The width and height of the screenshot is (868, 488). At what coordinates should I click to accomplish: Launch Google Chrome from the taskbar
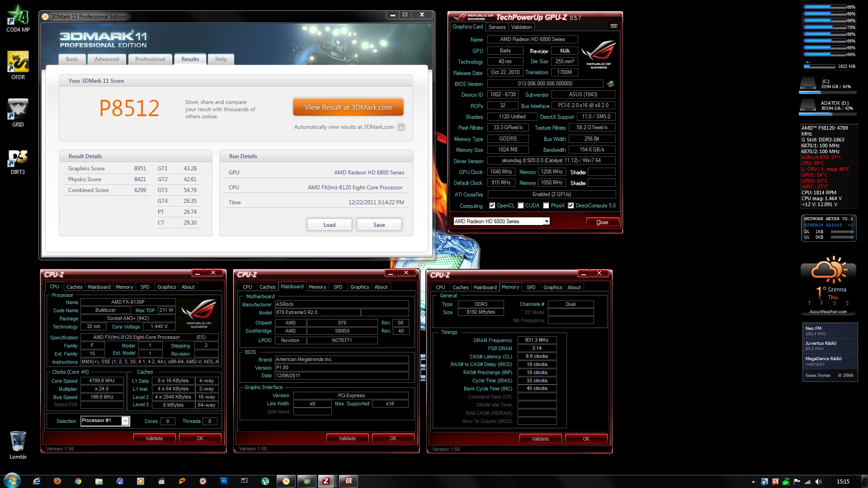tap(78, 481)
